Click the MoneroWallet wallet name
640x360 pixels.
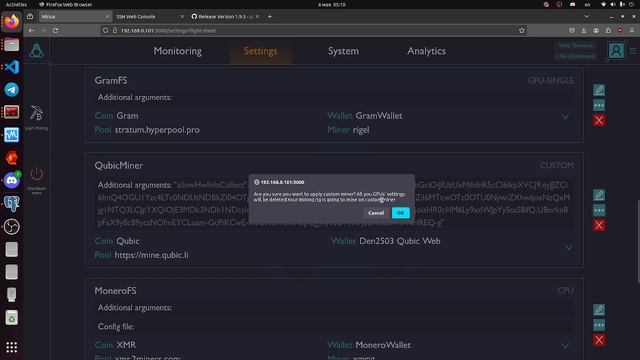click(383, 345)
